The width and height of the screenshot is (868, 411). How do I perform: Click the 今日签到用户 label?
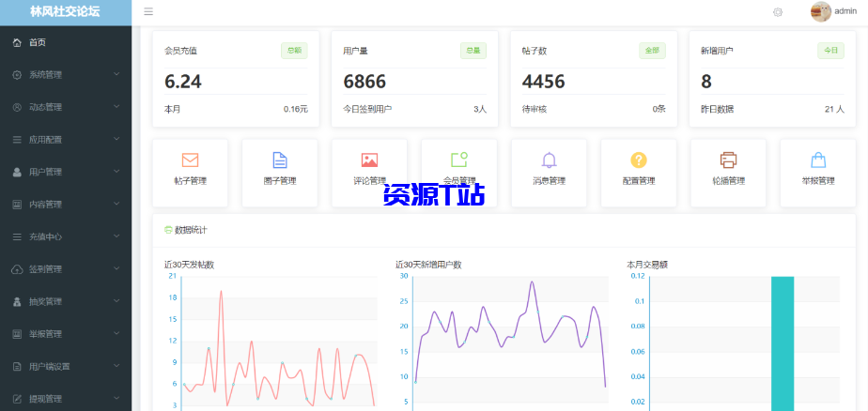[367, 110]
